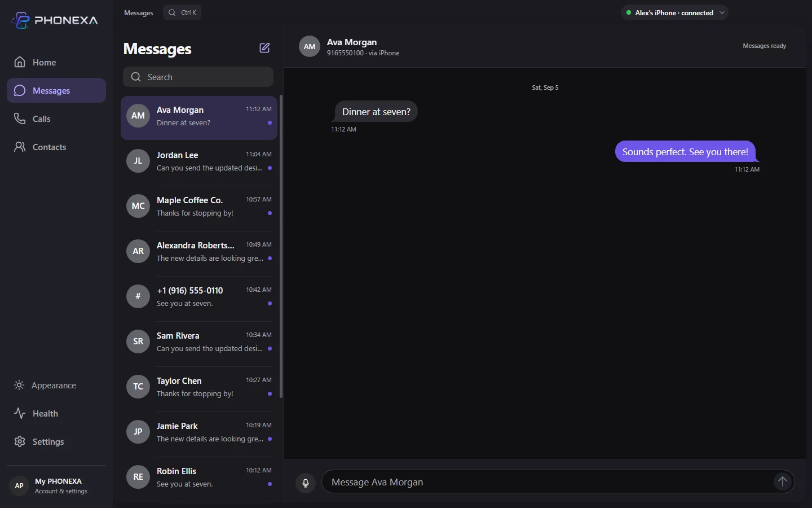
Task: Open the +1 (916) 555-0110 conversation
Action: coord(199,298)
